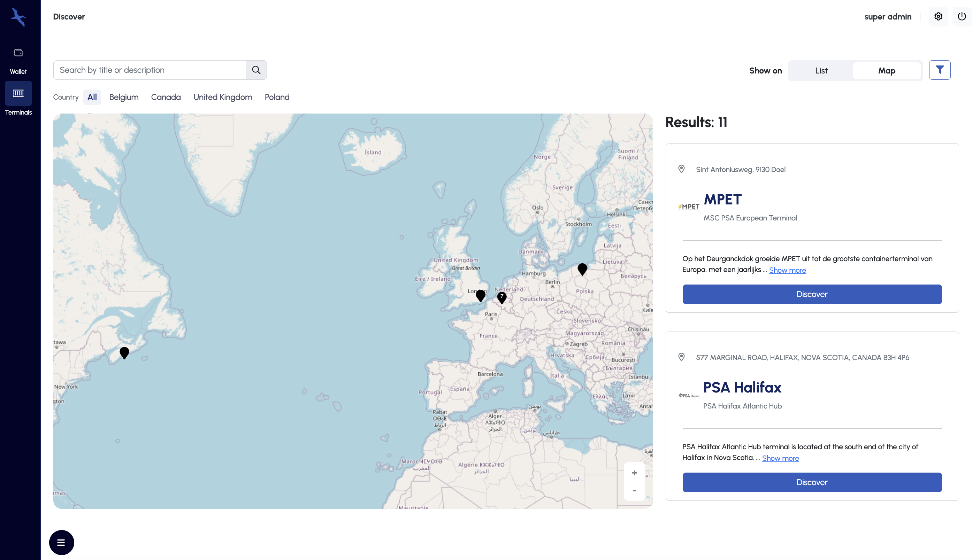The image size is (980, 560).
Task: Click the power logout icon
Action: (x=962, y=16)
